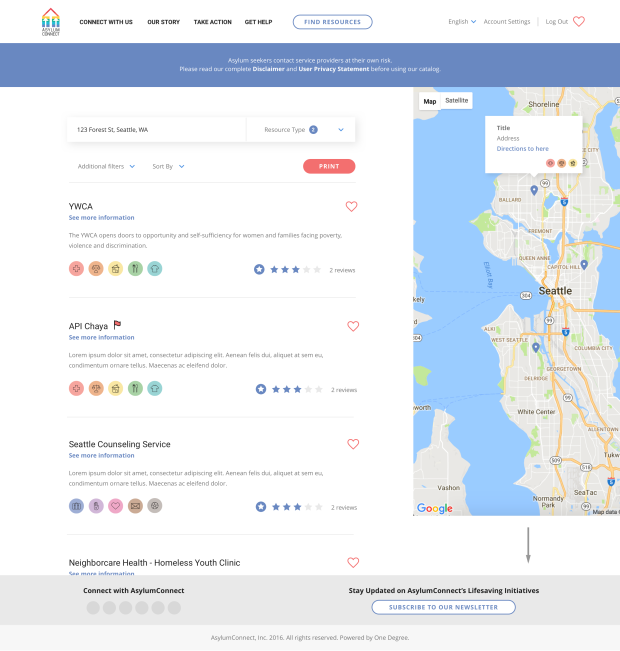Viewport: 620px width, 651px height.
Task: Click the blue circled star badge in API Chaya's rating
Action: click(261, 389)
